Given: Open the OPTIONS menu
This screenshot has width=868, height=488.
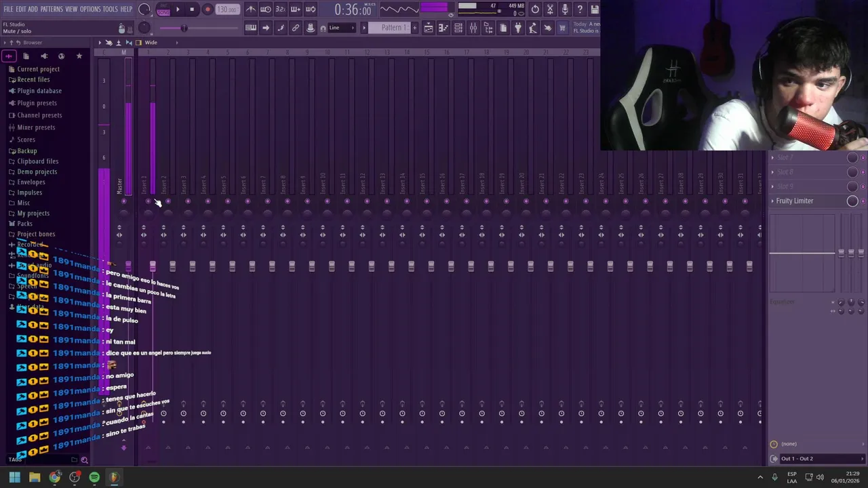Looking at the screenshot, I should tap(90, 9).
